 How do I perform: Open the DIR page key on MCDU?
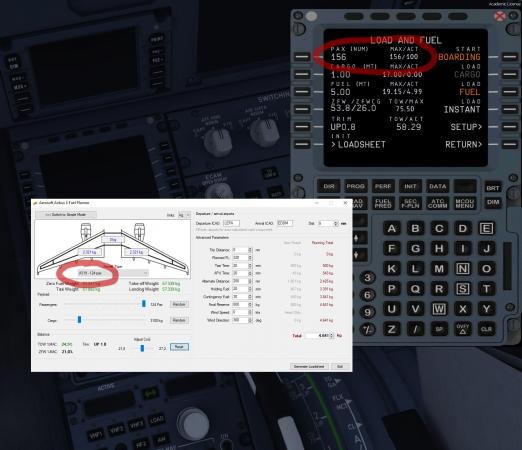pyautogui.click(x=329, y=186)
